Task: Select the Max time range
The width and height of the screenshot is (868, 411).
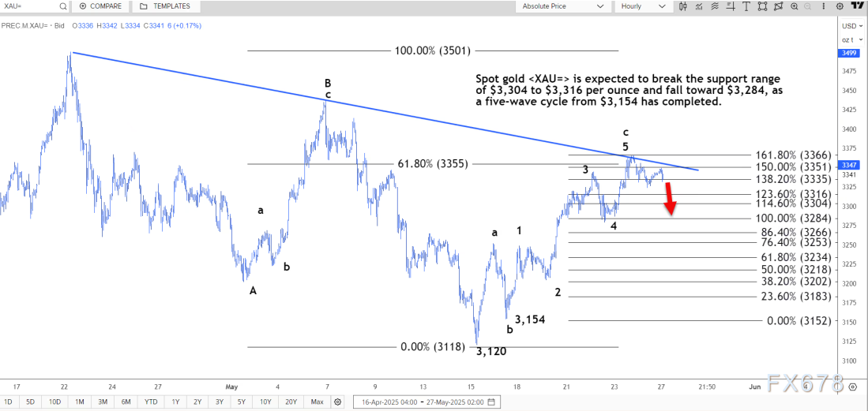Action: [x=317, y=402]
